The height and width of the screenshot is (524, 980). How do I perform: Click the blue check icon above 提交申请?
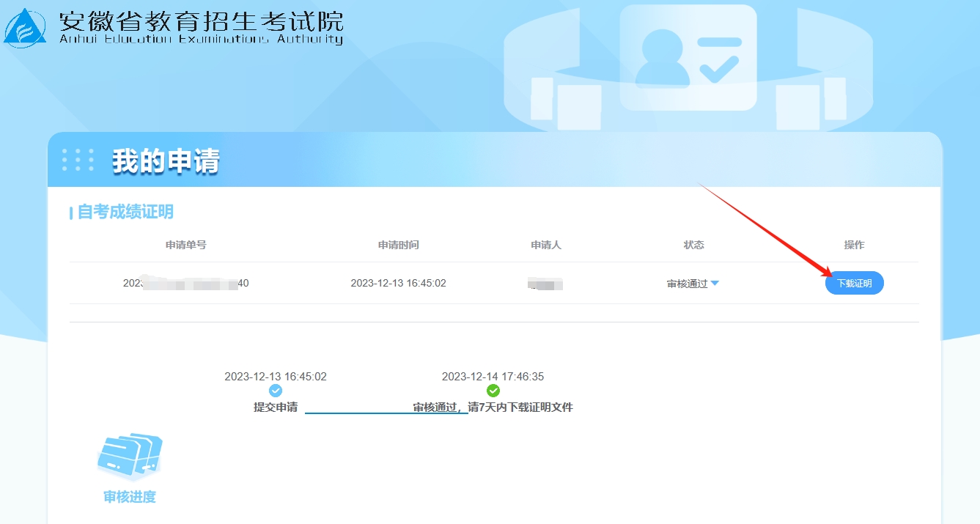coord(276,391)
